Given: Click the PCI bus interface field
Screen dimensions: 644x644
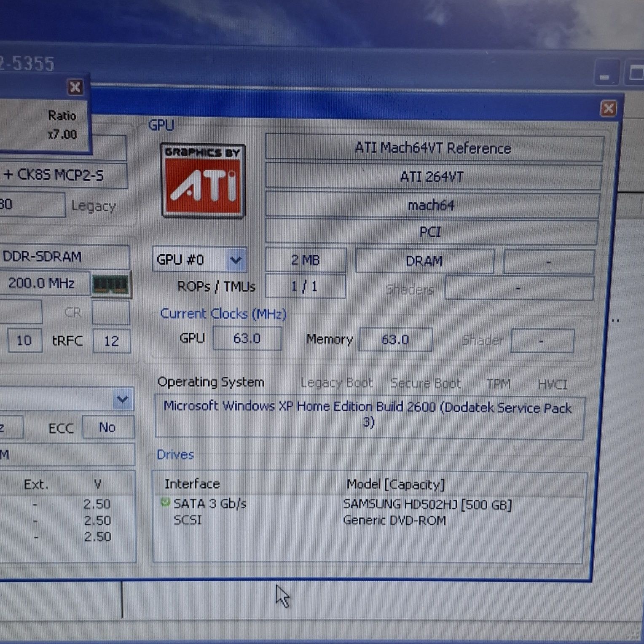Looking at the screenshot, I should (431, 232).
